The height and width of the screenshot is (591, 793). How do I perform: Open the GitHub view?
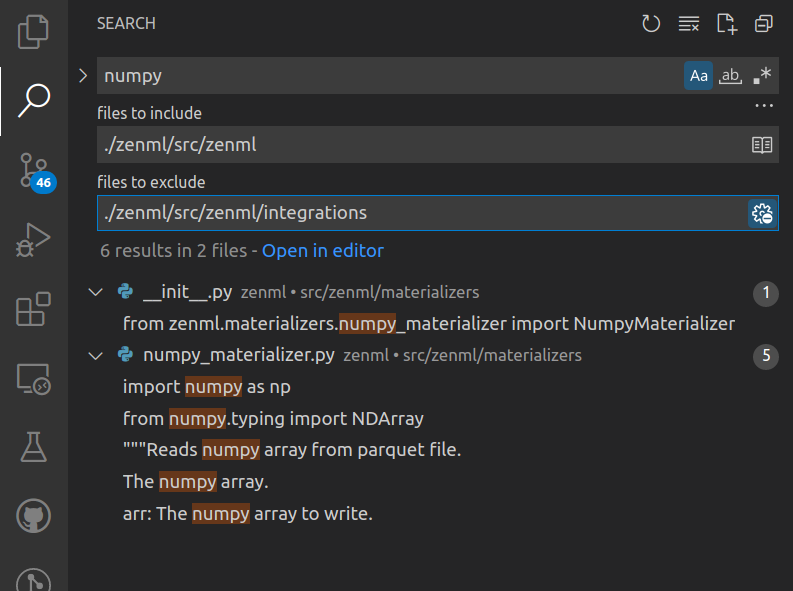pyautogui.click(x=33, y=516)
